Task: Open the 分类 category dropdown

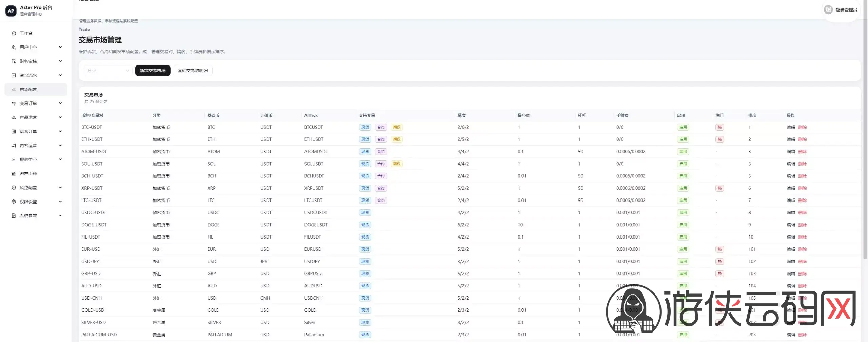Action: [108, 71]
